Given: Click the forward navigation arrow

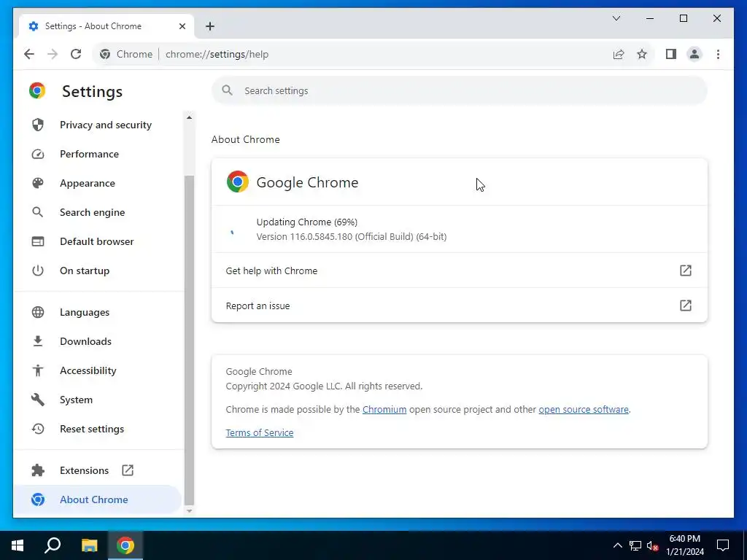Looking at the screenshot, I should (x=53, y=54).
